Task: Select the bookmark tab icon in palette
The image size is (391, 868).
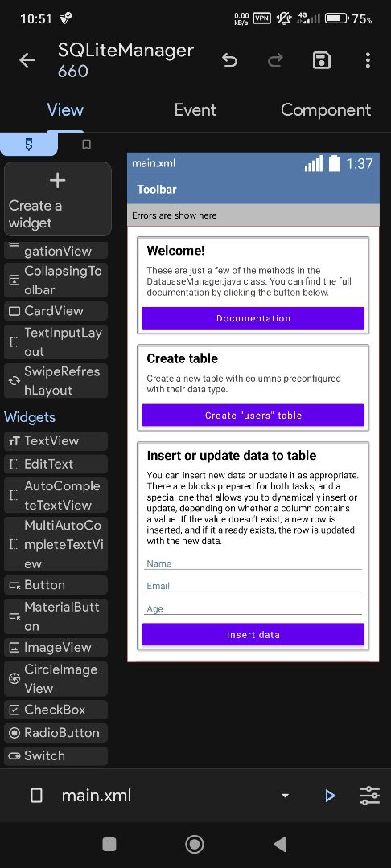Action: [x=86, y=145]
